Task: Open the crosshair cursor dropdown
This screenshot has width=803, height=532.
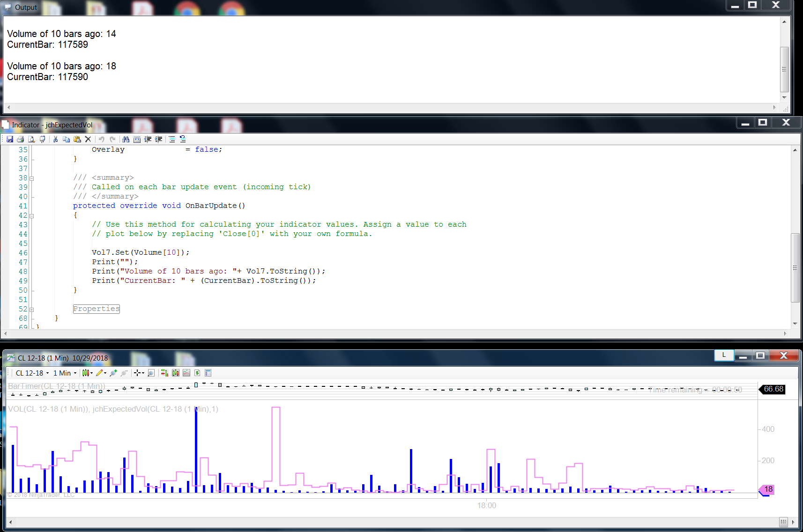Action: (x=139, y=373)
